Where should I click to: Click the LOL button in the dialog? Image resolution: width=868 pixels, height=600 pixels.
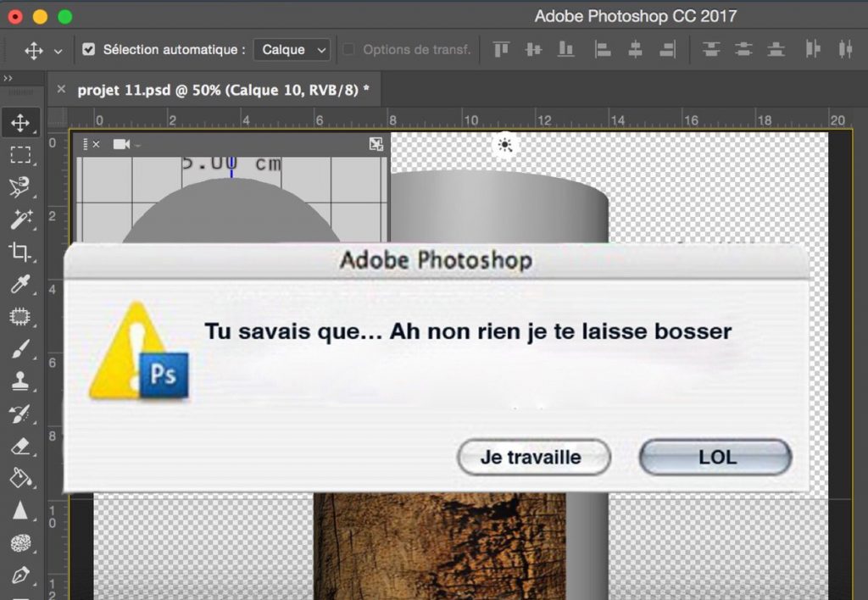tap(715, 457)
